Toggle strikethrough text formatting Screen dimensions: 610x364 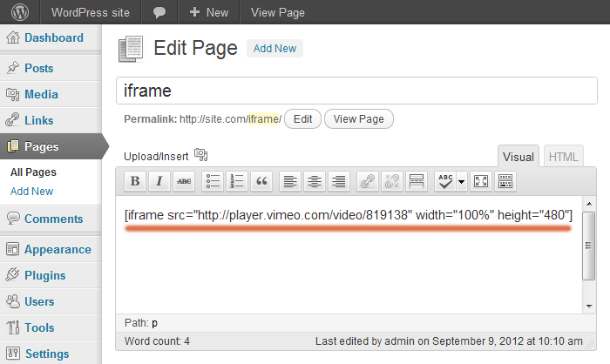coord(184,181)
